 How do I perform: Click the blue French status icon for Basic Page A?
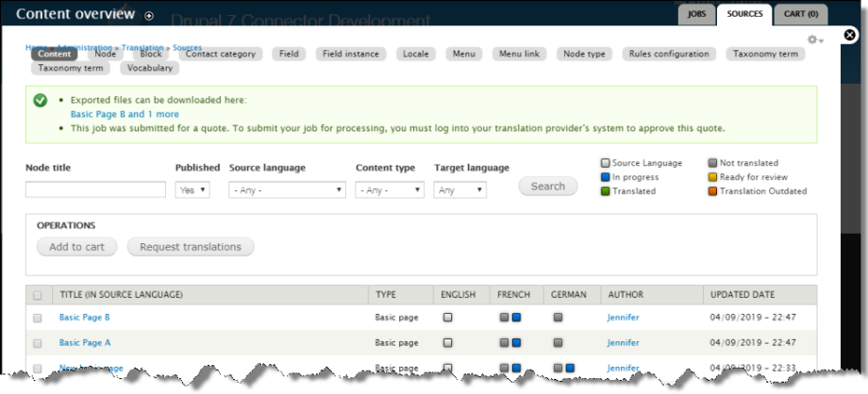coord(516,343)
